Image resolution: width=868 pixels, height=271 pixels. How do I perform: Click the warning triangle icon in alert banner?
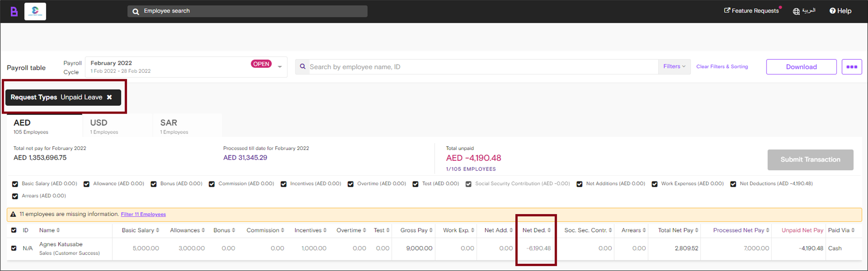click(x=13, y=214)
